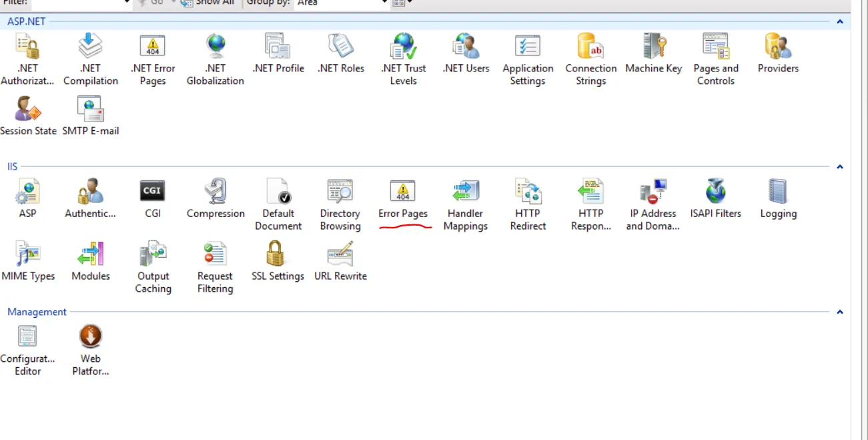The width and height of the screenshot is (868, 440).
Task: Open .NET Authorization Rules feature
Action: tap(27, 59)
